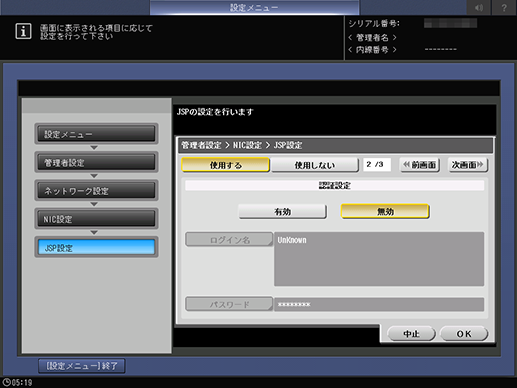Go to next screen with 次画面
This screenshot has width=517, height=388.
(468, 165)
